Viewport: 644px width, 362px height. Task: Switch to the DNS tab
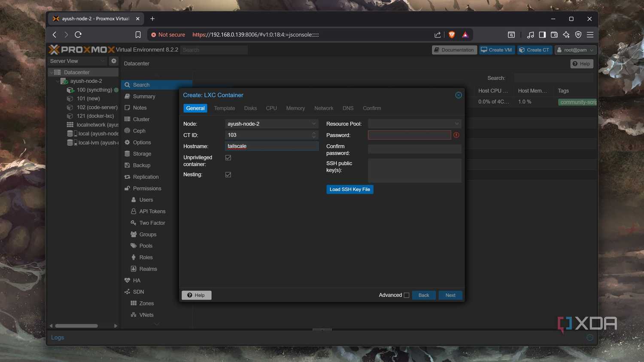pyautogui.click(x=348, y=108)
